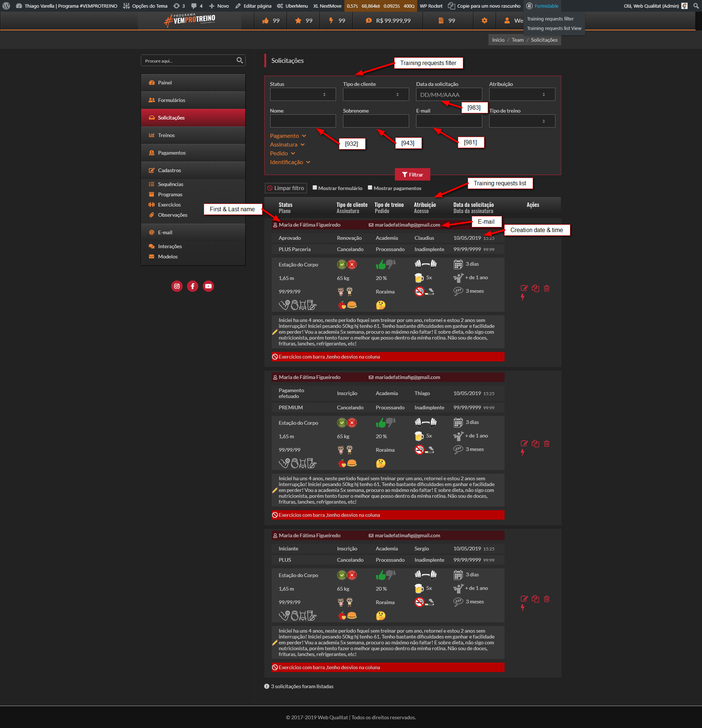Click the edit icon for first request
Image resolution: width=702 pixels, height=728 pixels.
tap(524, 288)
